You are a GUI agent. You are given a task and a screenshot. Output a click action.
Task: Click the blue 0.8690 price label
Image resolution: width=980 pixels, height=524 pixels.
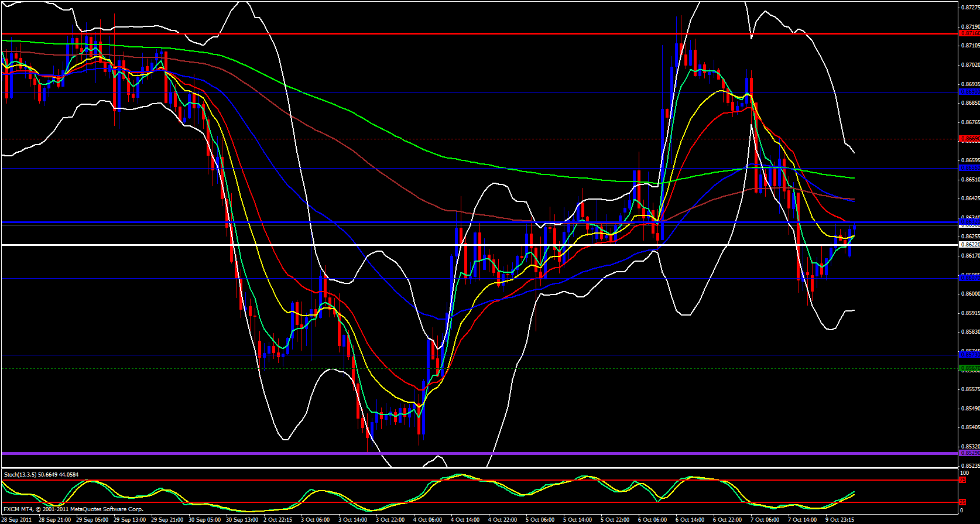pyautogui.click(x=969, y=92)
